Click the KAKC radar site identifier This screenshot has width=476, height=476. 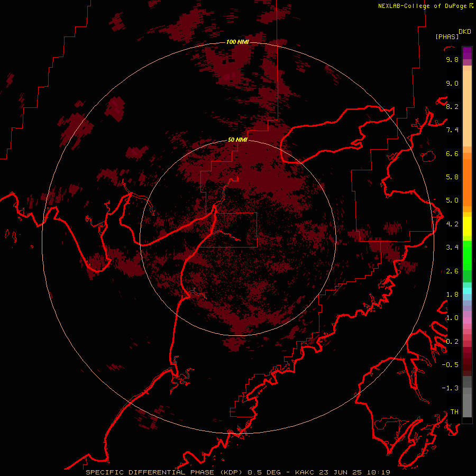[305, 472]
